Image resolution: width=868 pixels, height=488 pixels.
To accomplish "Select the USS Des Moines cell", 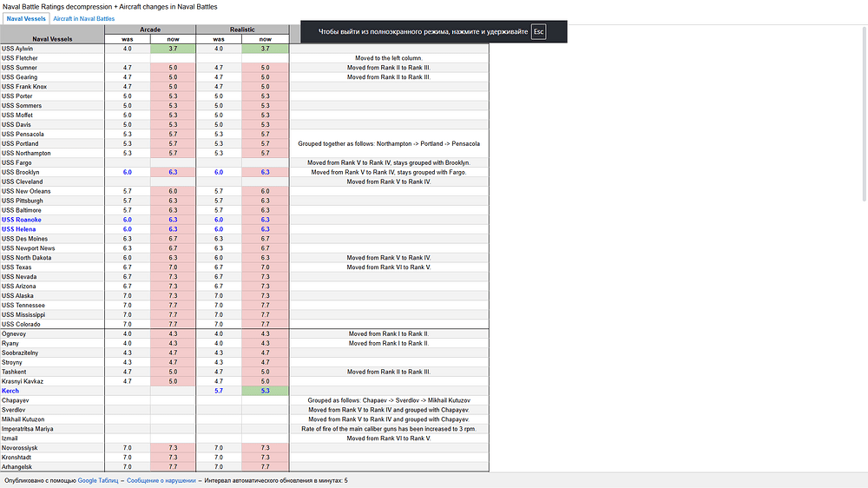I will tap(52, 239).
